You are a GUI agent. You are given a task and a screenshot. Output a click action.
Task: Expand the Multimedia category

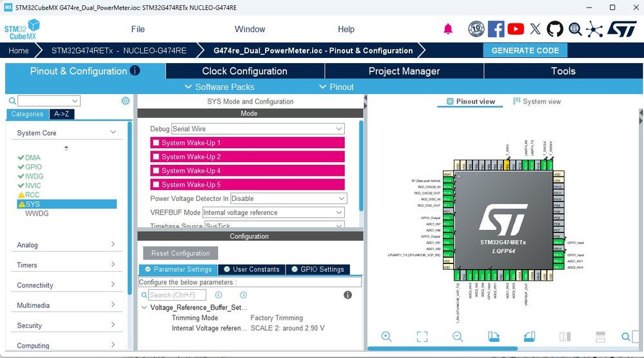(113, 305)
